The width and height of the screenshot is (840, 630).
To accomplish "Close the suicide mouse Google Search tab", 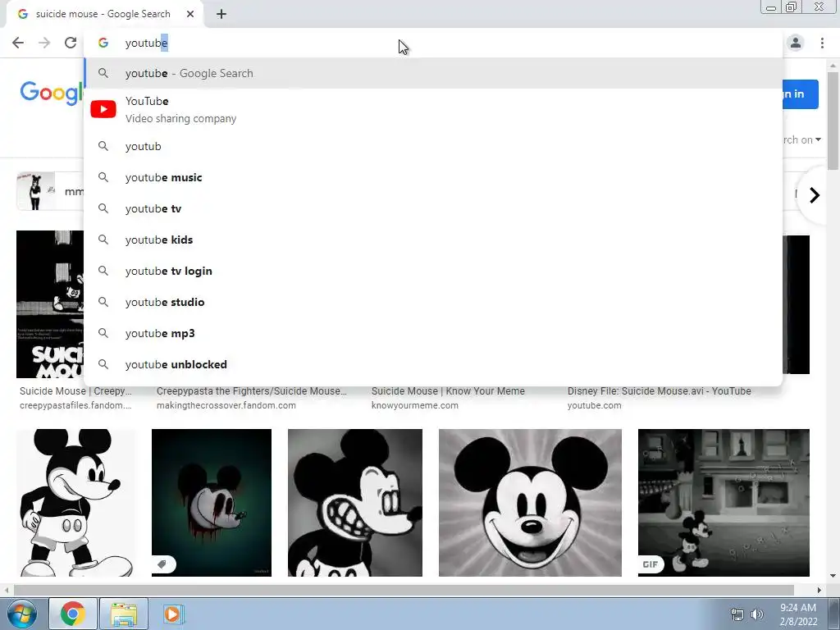I will (190, 14).
